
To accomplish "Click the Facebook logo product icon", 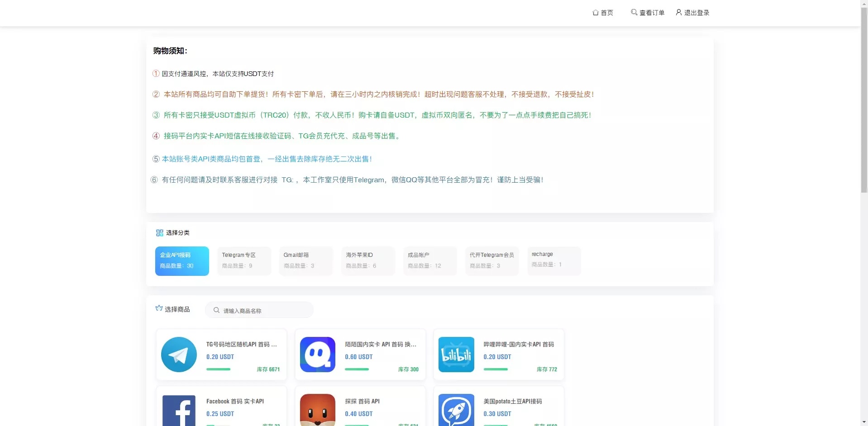I will (179, 410).
